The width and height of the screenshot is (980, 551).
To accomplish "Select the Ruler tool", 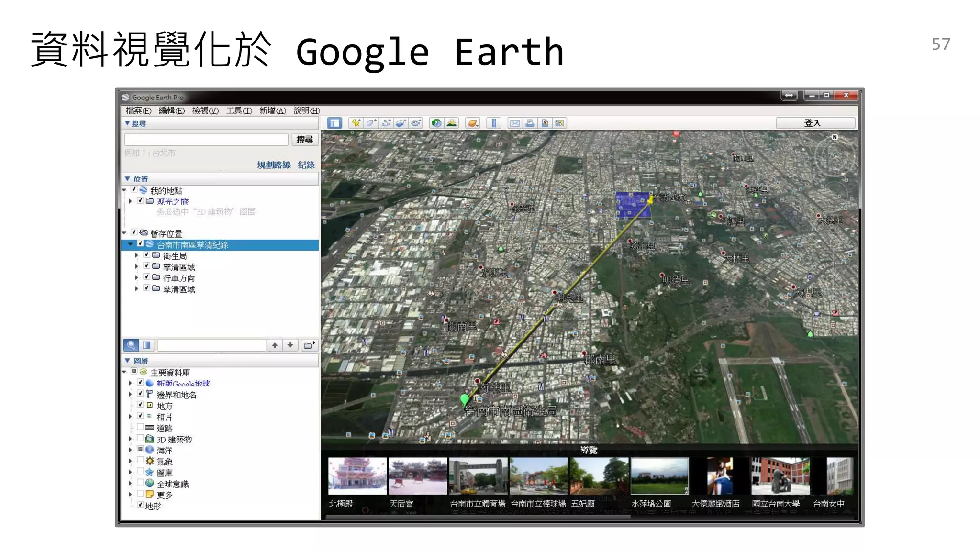I will 494,123.
